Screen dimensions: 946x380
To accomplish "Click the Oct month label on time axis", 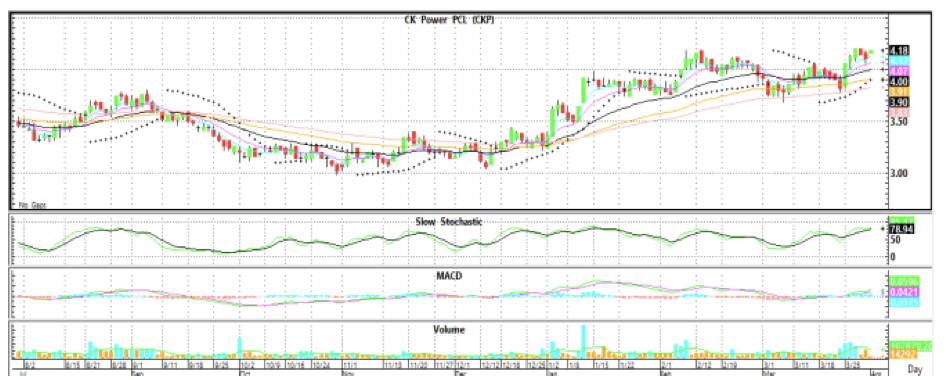I will 245,374.
